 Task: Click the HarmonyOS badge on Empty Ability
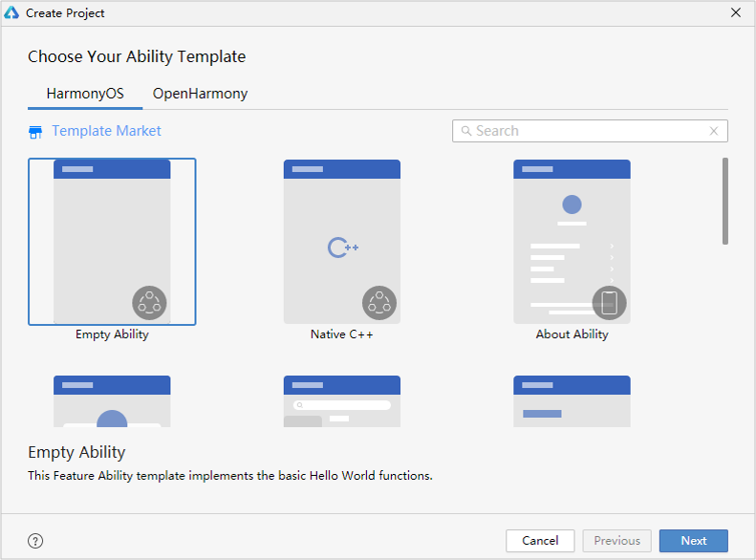(x=149, y=303)
